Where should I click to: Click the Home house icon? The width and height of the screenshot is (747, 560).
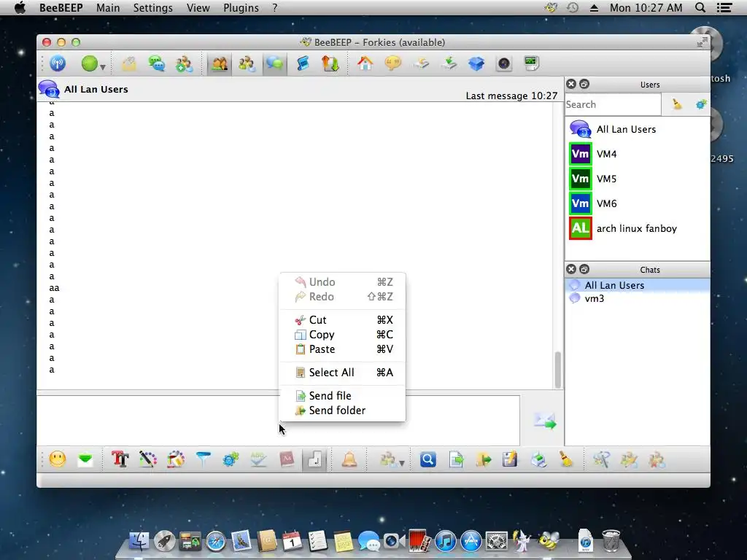click(365, 63)
